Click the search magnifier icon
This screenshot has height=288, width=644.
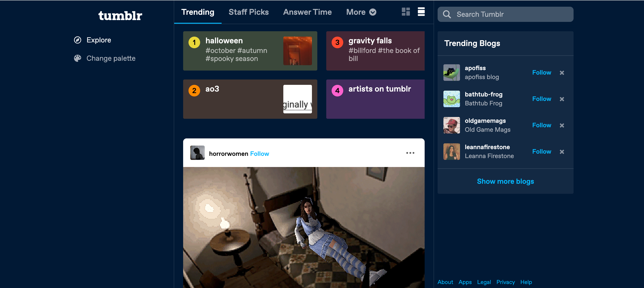(x=447, y=14)
